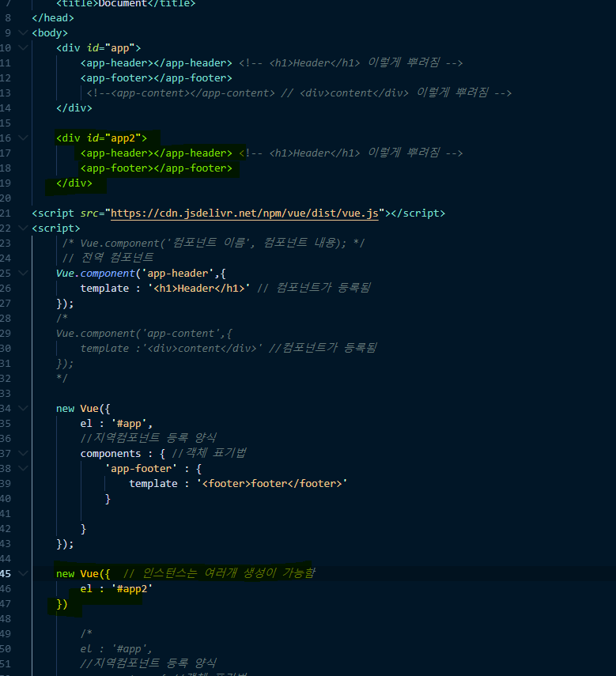Click the 이렇게 뿌려짐 comment on line 17

(x=404, y=153)
